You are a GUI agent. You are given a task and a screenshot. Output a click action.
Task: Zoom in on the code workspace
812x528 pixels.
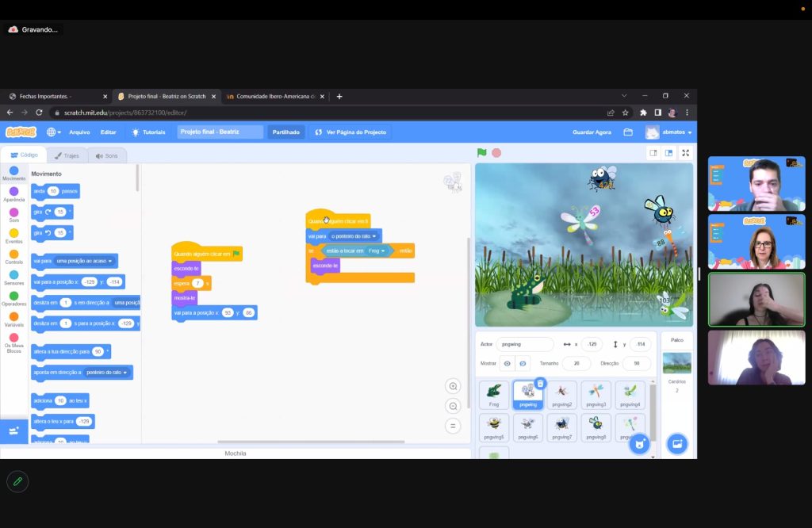(453, 387)
